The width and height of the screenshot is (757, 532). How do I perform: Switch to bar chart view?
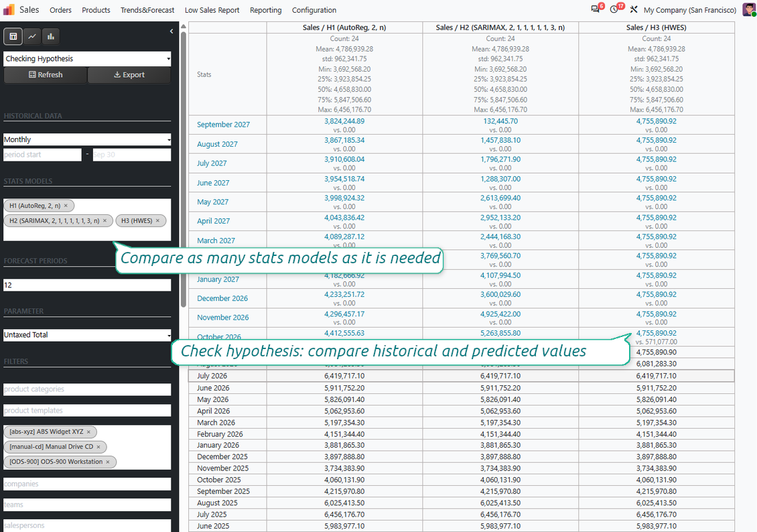51,36
